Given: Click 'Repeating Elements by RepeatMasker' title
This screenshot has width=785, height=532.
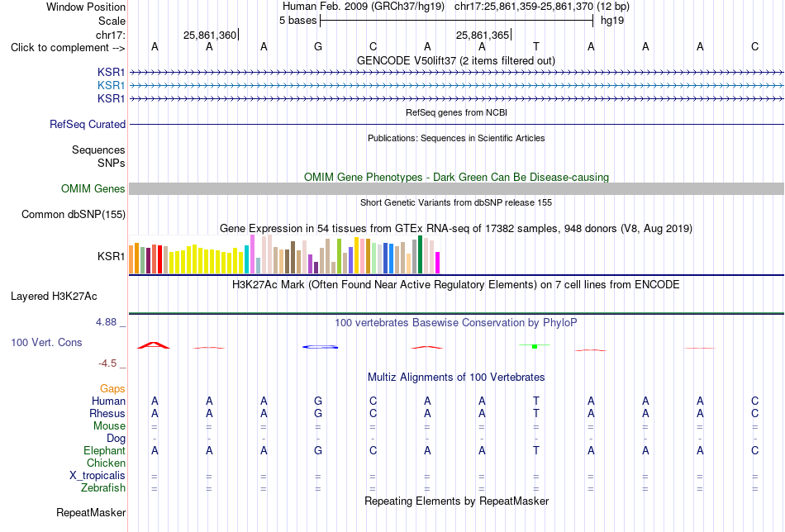Looking at the screenshot, I should point(456,501).
